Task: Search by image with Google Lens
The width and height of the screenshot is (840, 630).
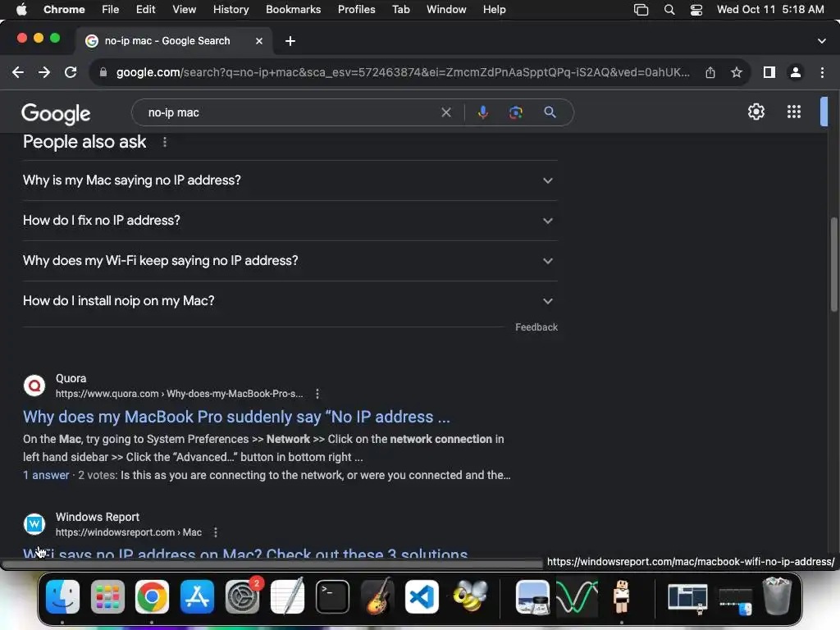Action: 516,112
